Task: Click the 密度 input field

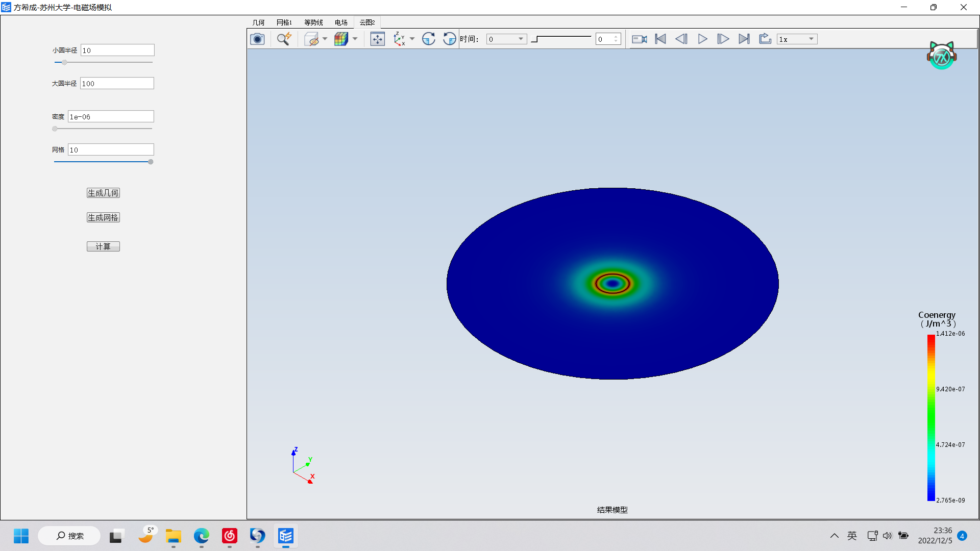Action: (111, 116)
